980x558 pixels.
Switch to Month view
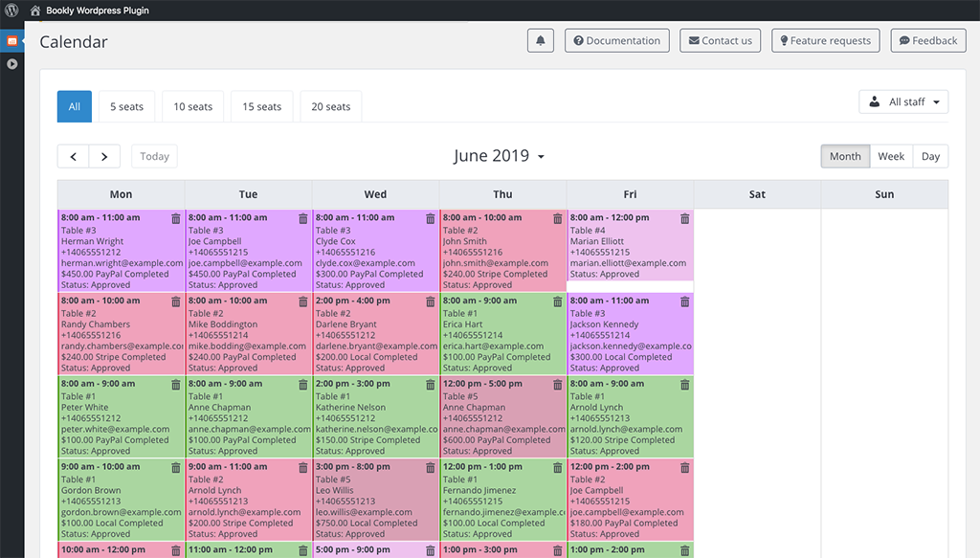845,156
